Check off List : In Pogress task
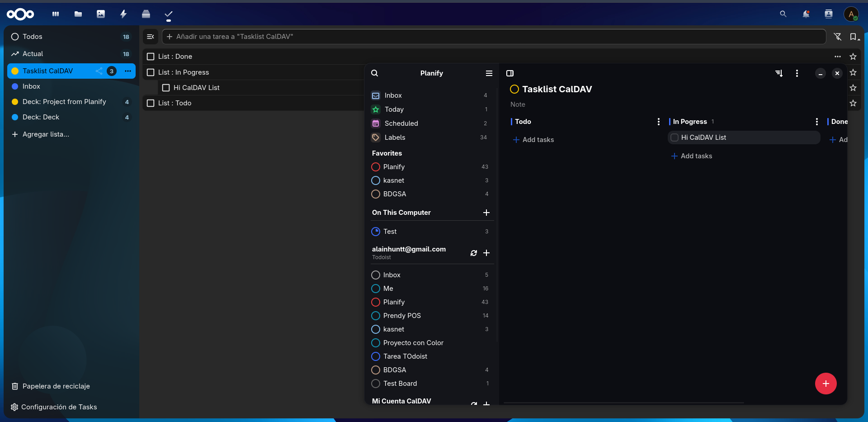This screenshot has height=422, width=868. pyautogui.click(x=151, y=72)
